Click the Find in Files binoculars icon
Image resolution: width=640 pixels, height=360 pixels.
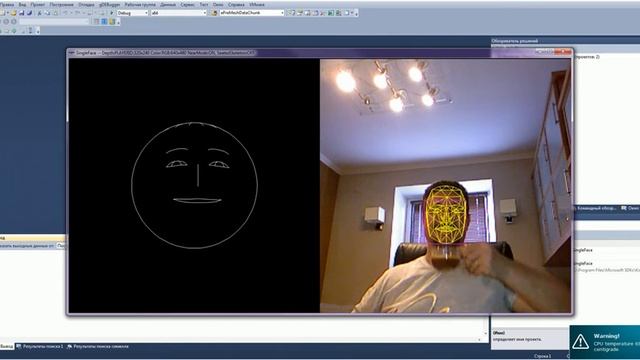[x=214, y=13]
